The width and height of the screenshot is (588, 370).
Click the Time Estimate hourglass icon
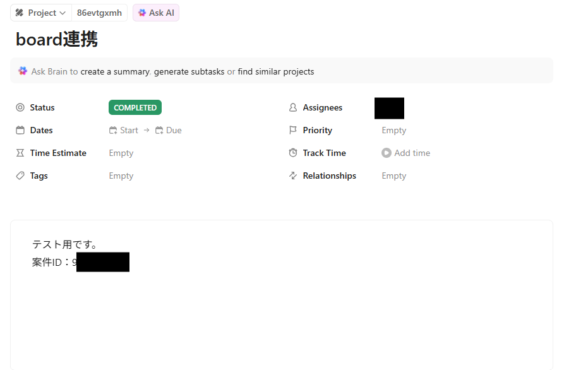20,153
